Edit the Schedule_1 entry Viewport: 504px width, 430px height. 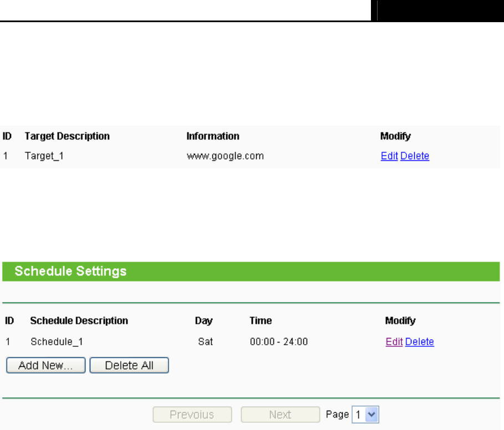pyautogui.click(x=394, y=341)
